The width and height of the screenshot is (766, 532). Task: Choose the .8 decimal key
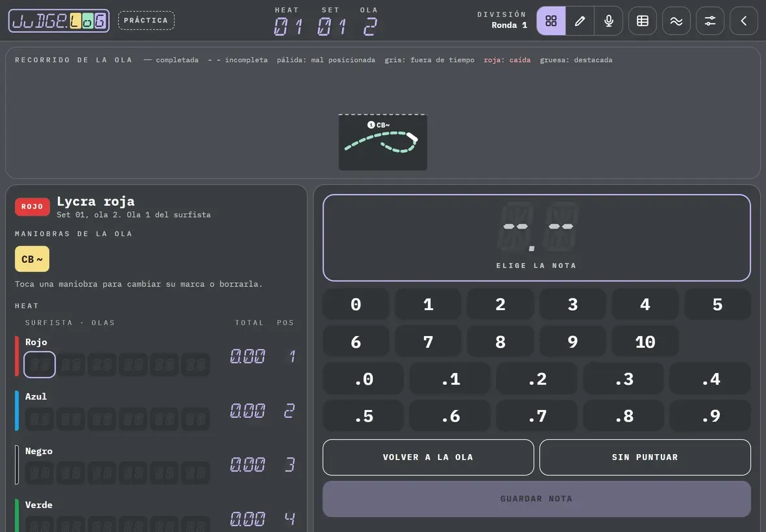[623, 415]
